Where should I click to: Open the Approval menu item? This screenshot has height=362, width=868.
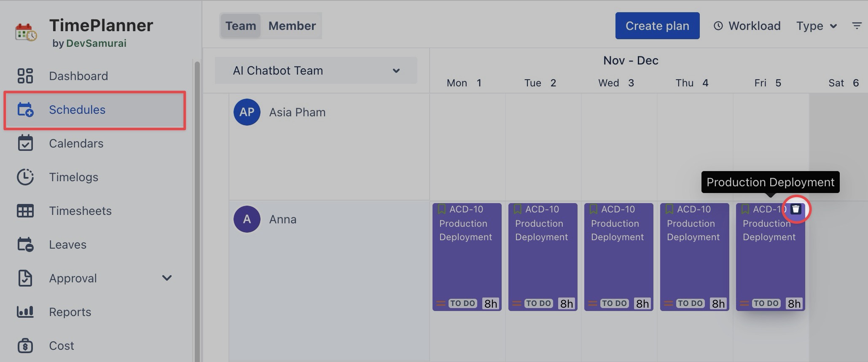pos(73,278)
